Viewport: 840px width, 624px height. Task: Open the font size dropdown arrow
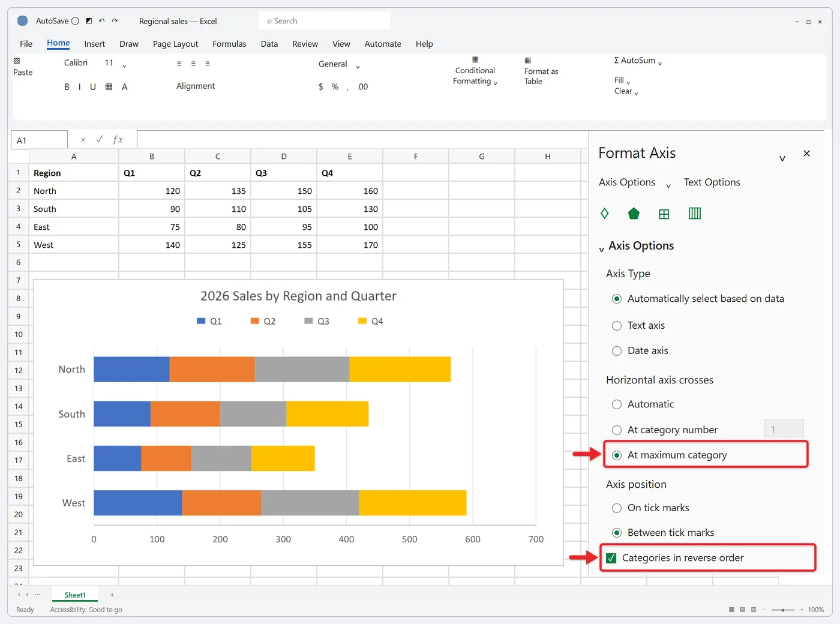pyautogui.click(x=124, y=65)
